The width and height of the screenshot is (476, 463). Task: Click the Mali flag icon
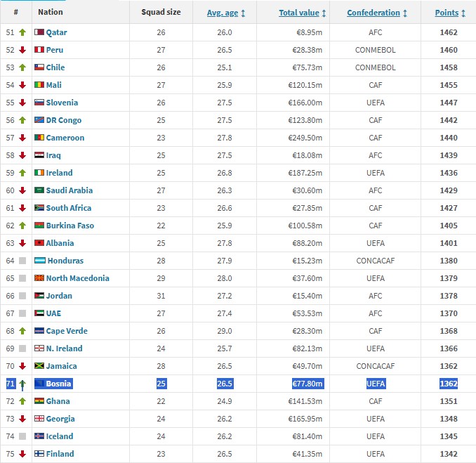[x=39, y=85]
